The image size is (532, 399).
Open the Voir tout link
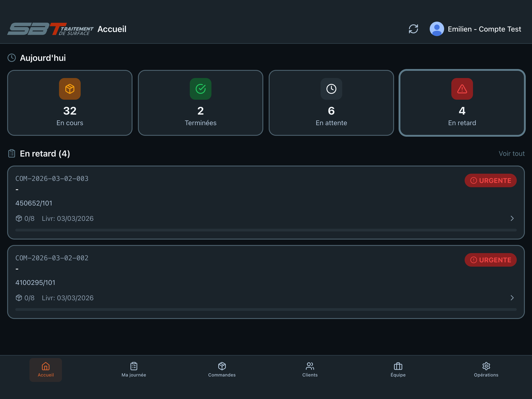(511, 154)
